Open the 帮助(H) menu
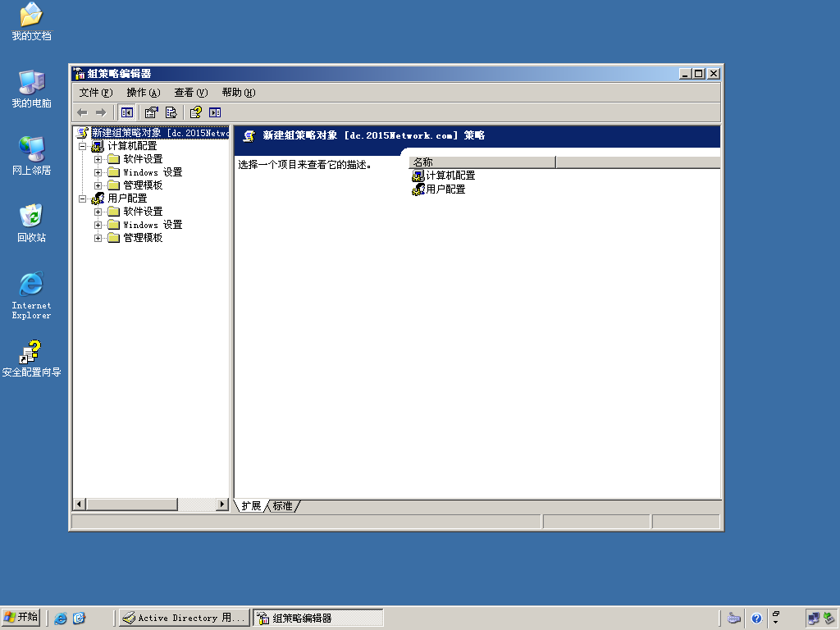This screenshot has width=840, height=630. 239,93
